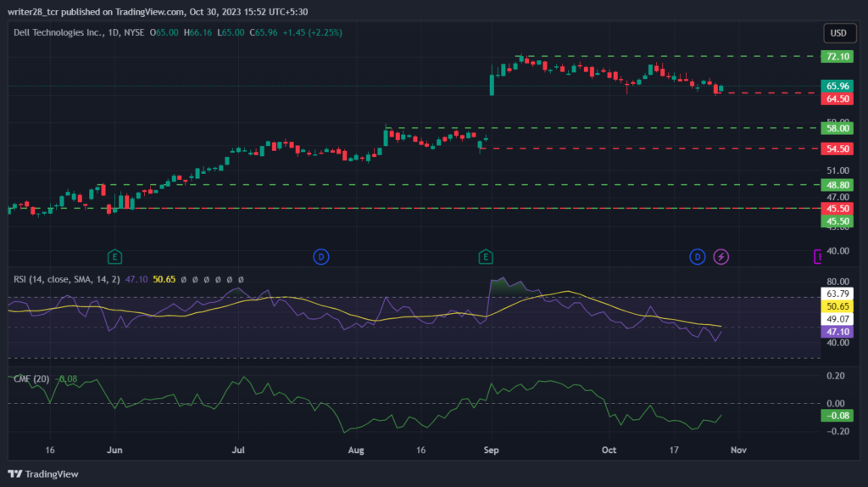Click the writer28_tcr published header text
Viewport: 868px width, 487px height.
pos(158,12)
